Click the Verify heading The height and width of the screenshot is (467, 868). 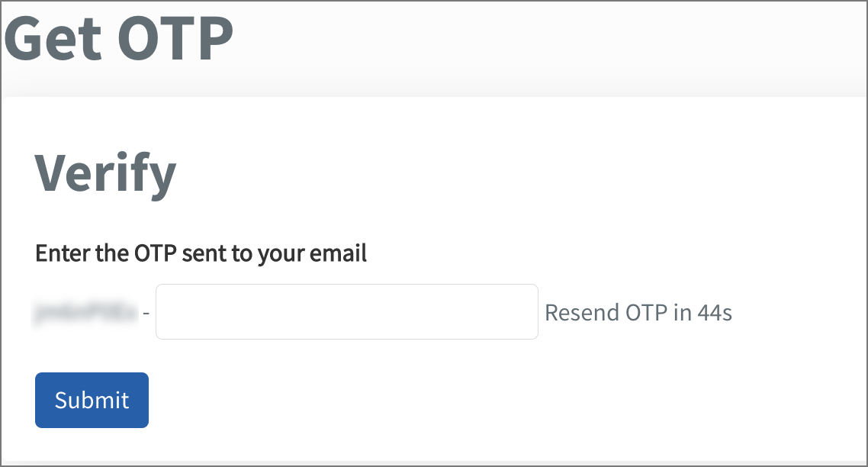pos(104,172)
